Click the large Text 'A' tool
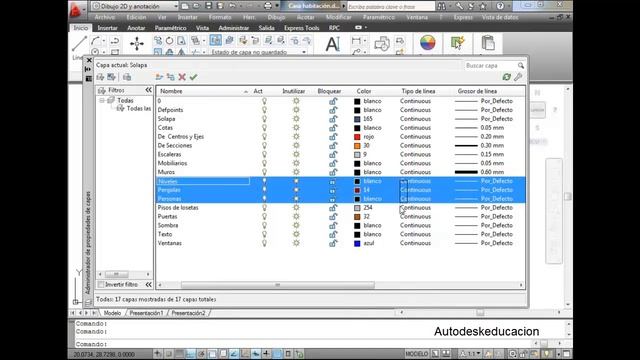Image resolution: width=640 pixels, height=360 pixels. click(x=333, y=44)
